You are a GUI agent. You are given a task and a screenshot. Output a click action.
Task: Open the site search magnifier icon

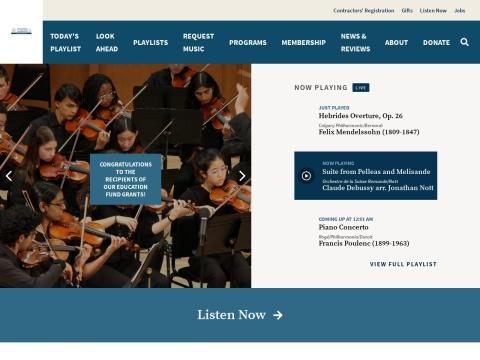[x=464, y=42]
